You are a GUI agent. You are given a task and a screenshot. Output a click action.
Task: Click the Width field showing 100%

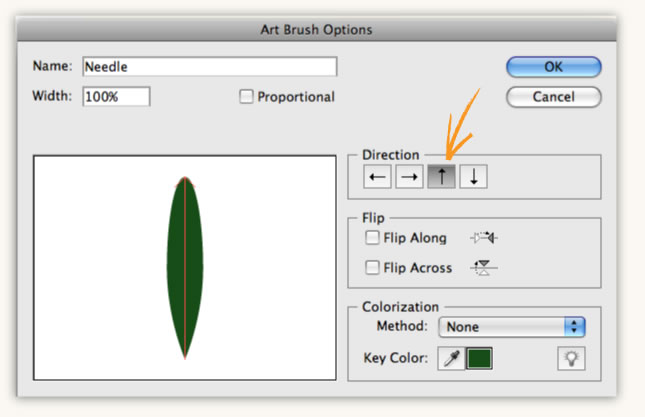click(116, 97)
